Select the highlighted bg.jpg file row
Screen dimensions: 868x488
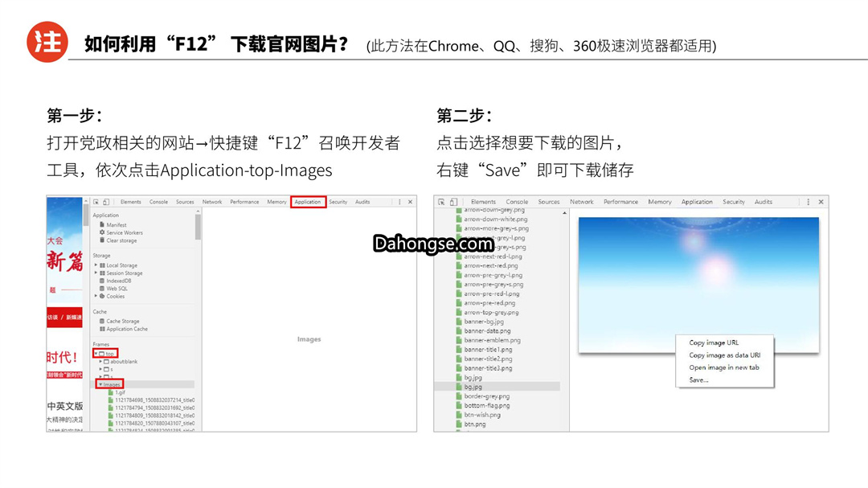tap(497, 387)
